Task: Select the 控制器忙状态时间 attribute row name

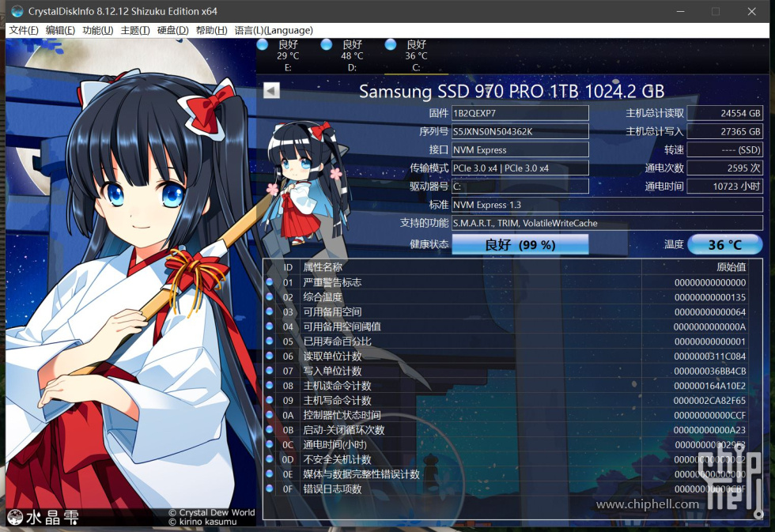Action: [342, 416]
